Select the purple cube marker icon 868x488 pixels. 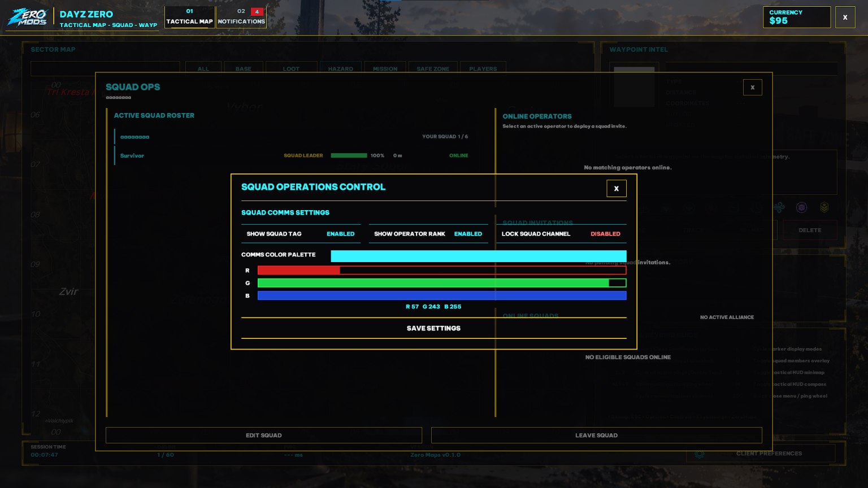801,208
